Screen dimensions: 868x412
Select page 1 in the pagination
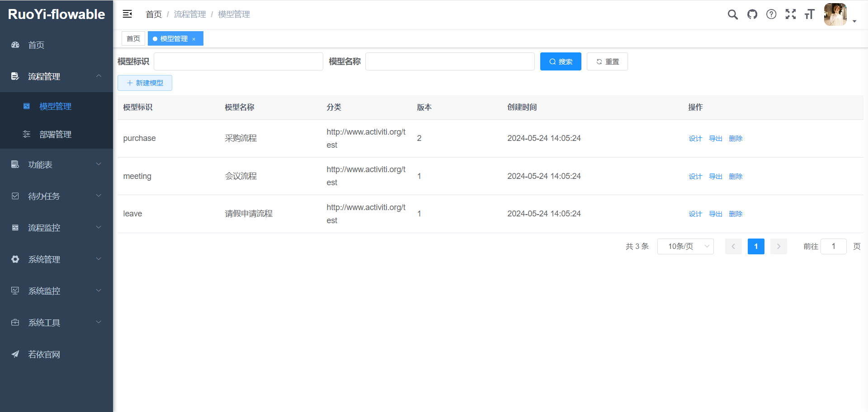point(756,246)
